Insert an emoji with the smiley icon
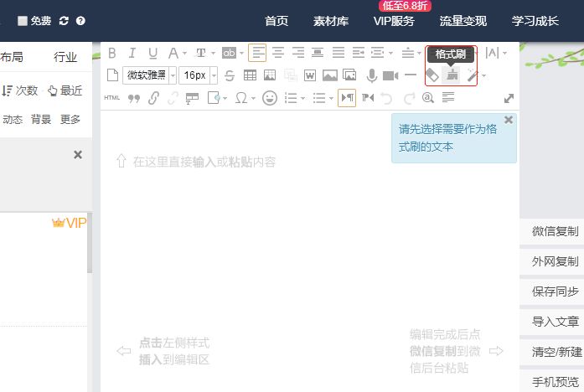584x392 pixels. click(269, 98)
